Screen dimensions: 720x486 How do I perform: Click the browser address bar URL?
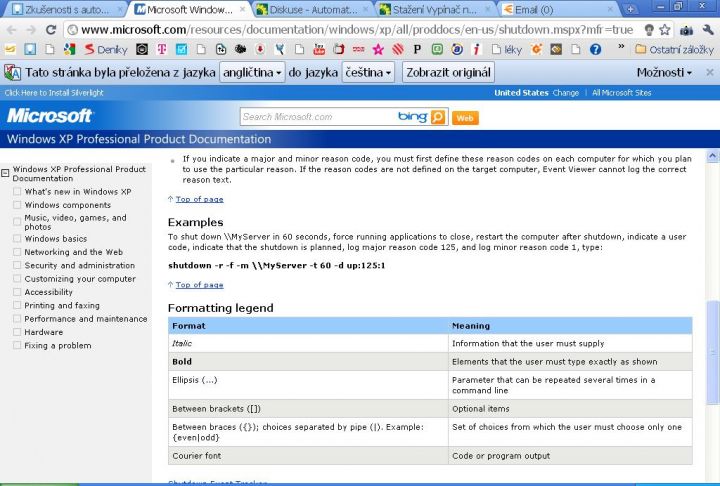[x=356, y=30]
